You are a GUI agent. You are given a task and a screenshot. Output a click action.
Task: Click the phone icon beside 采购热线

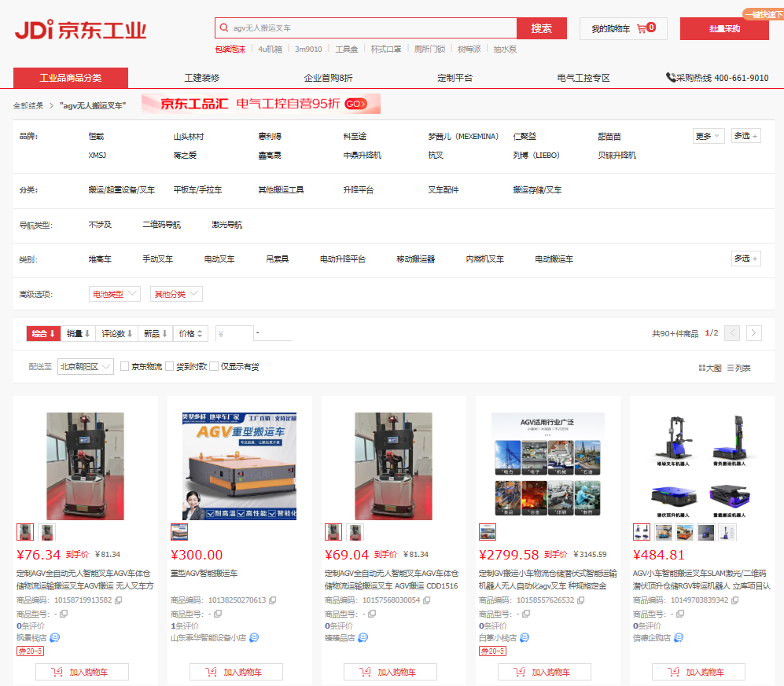tap(671, 78)
